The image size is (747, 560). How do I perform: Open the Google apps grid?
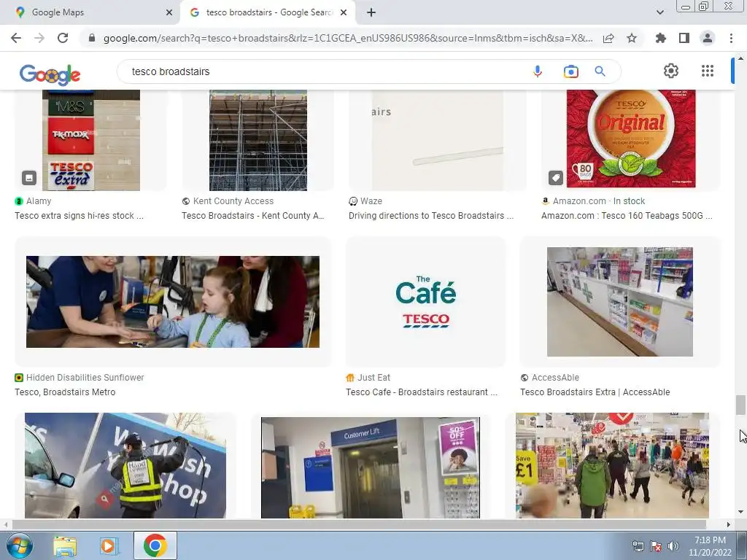click(708, 71)
